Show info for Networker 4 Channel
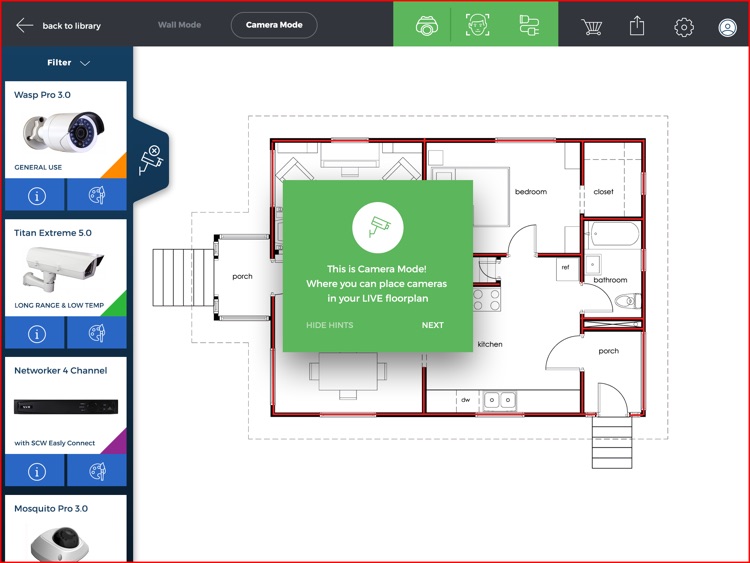 35,471
